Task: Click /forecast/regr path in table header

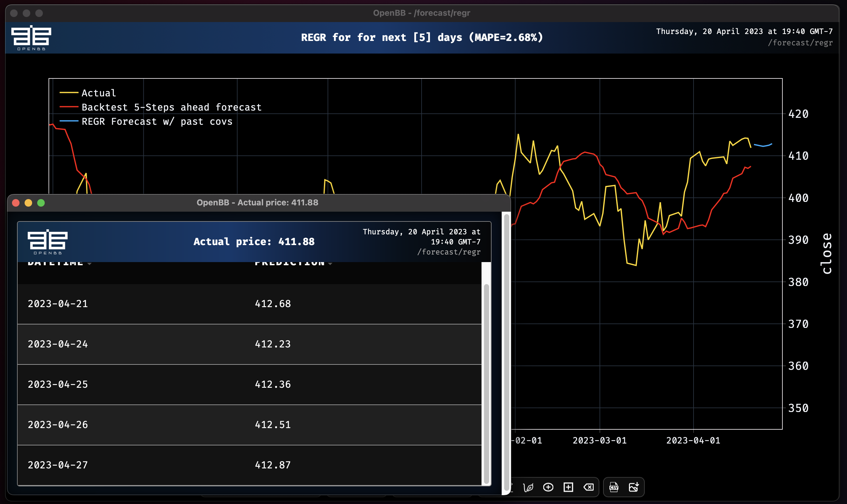Action: [449, 252]
